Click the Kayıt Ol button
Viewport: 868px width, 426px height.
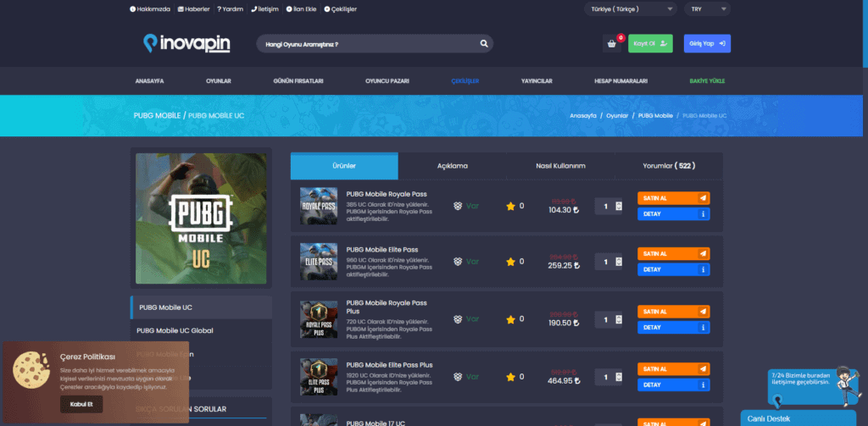(x=650, y=44)
